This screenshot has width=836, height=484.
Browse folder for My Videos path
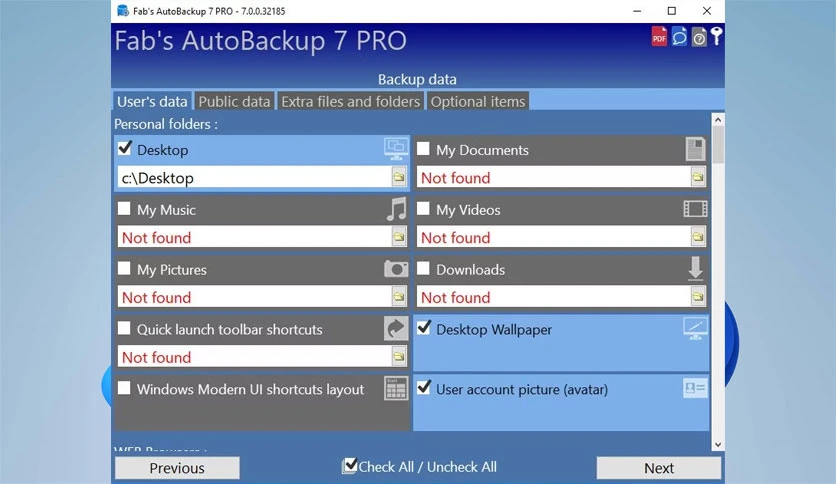(698, 237)
